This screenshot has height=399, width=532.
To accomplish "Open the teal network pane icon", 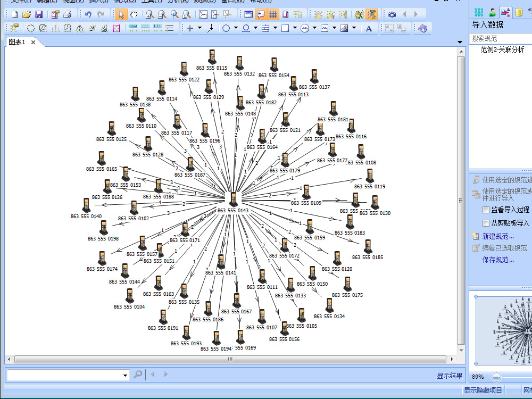I will [x=479, y=13].
